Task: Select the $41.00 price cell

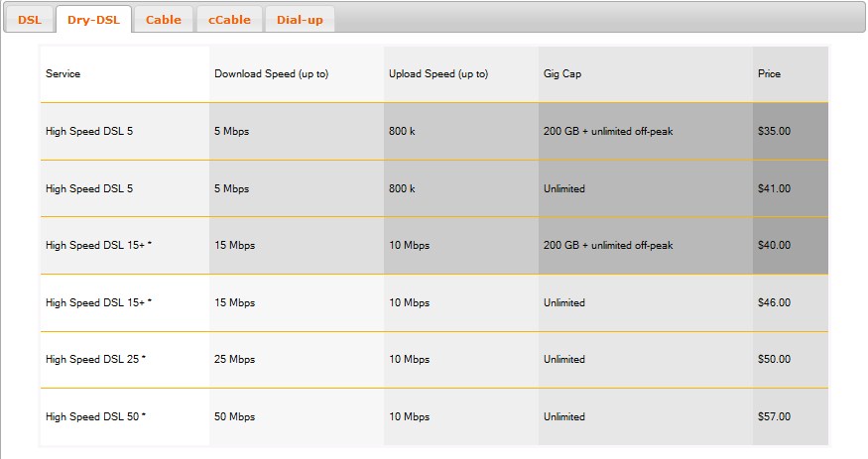Action: (x=774, y=188)
